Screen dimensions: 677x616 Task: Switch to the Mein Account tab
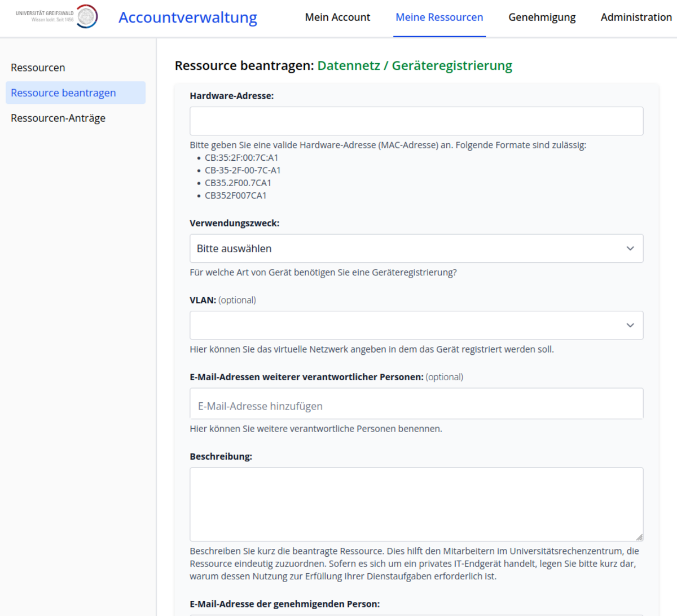337,17
